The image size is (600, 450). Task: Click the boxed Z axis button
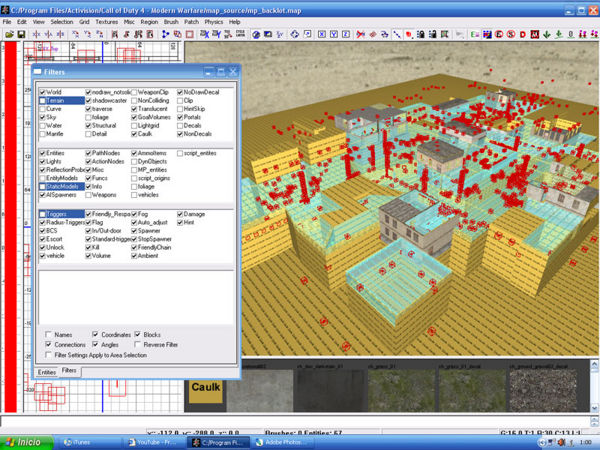point(346,34)
